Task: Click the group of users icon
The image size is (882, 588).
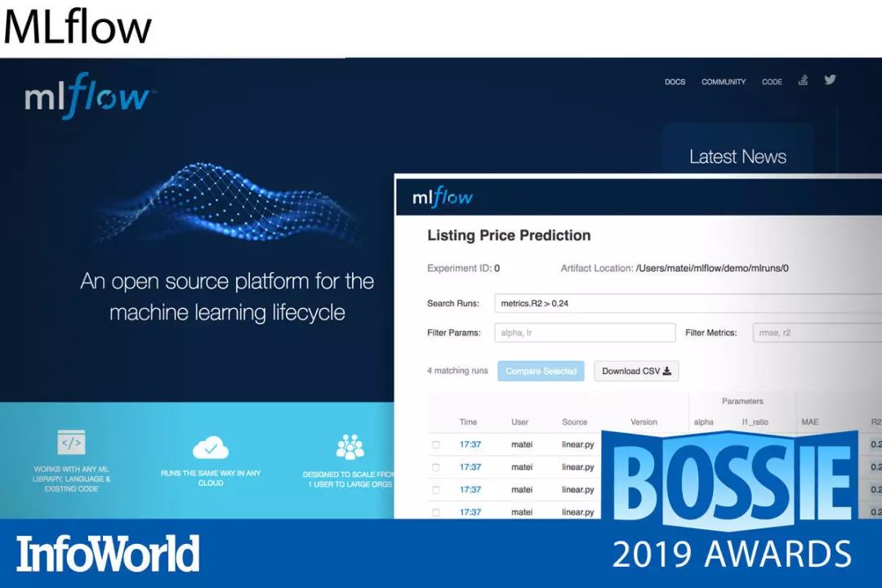Action: 350,447
